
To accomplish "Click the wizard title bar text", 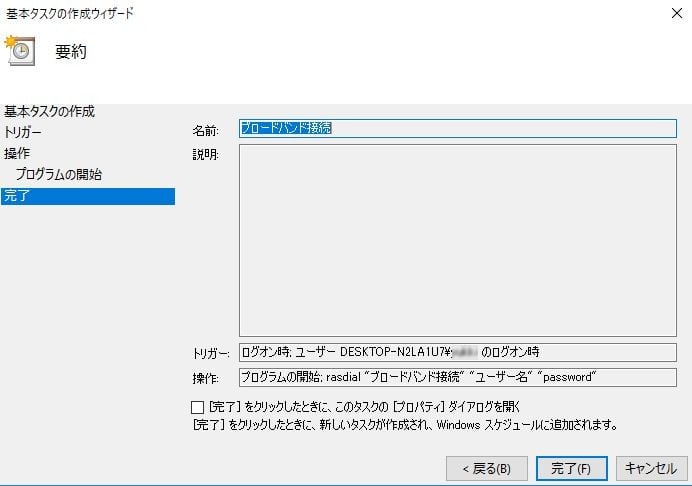I will point(68,14).
